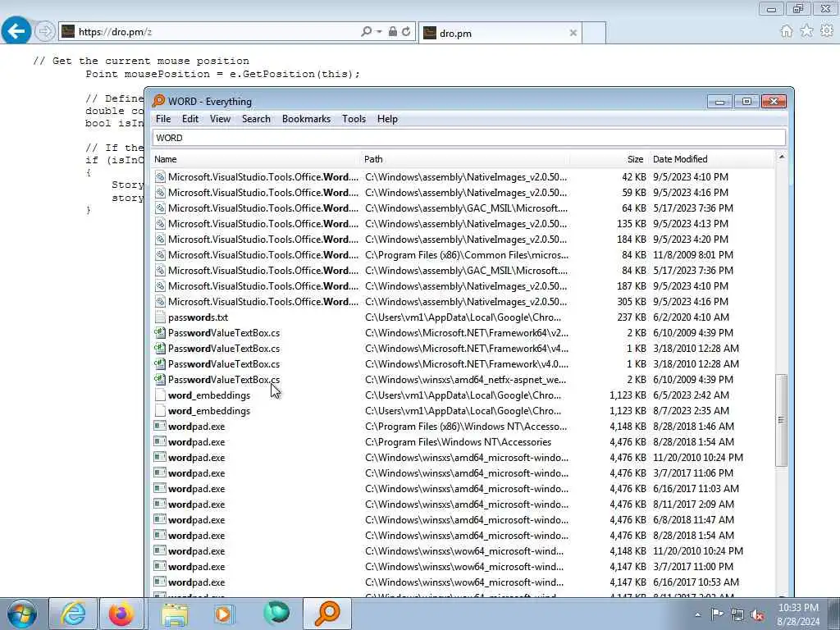
Task: Go back in Internet Explorer
Action: tap(16, 30)
